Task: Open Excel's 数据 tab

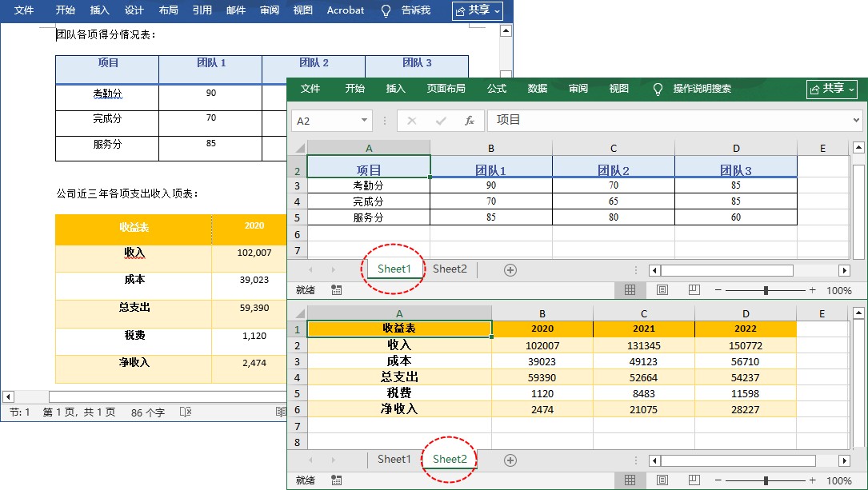Action: (537, 89)
